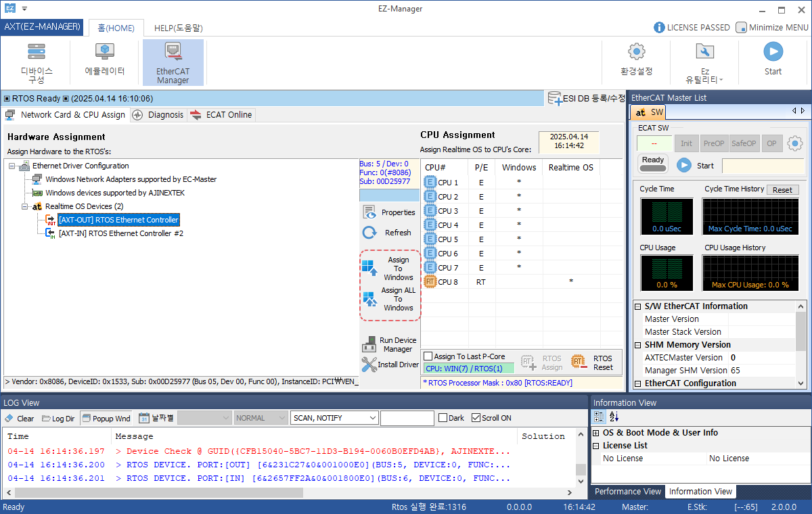The height and width of the screenshot is (514, 812).
Task: Collapse S/W EtherCAT Information section
Action: click(637, 306)
